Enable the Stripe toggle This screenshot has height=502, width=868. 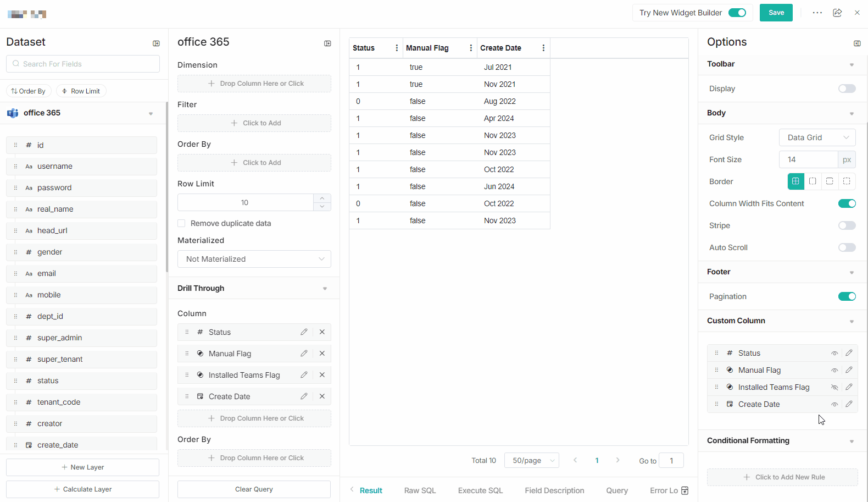847,225
